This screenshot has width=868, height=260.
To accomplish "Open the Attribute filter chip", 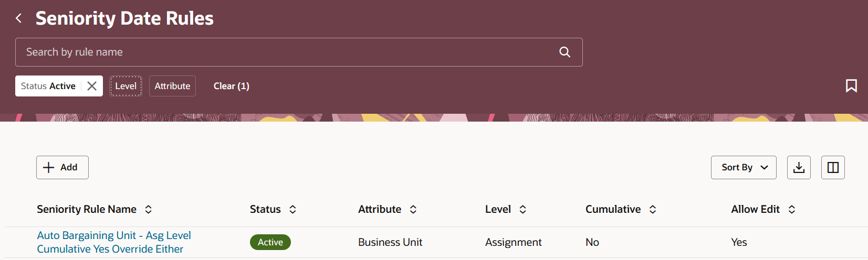I will 172,86.
